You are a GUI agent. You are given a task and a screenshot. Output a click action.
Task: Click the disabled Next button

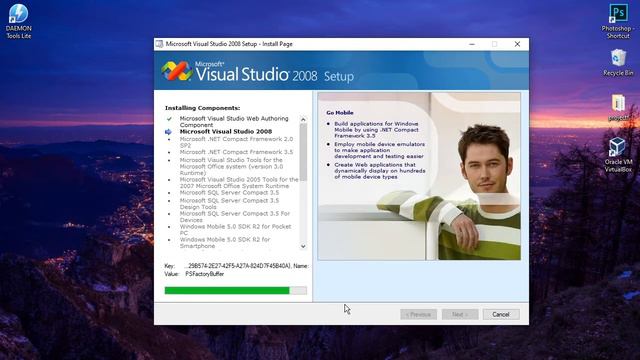(x=460, y=314)
